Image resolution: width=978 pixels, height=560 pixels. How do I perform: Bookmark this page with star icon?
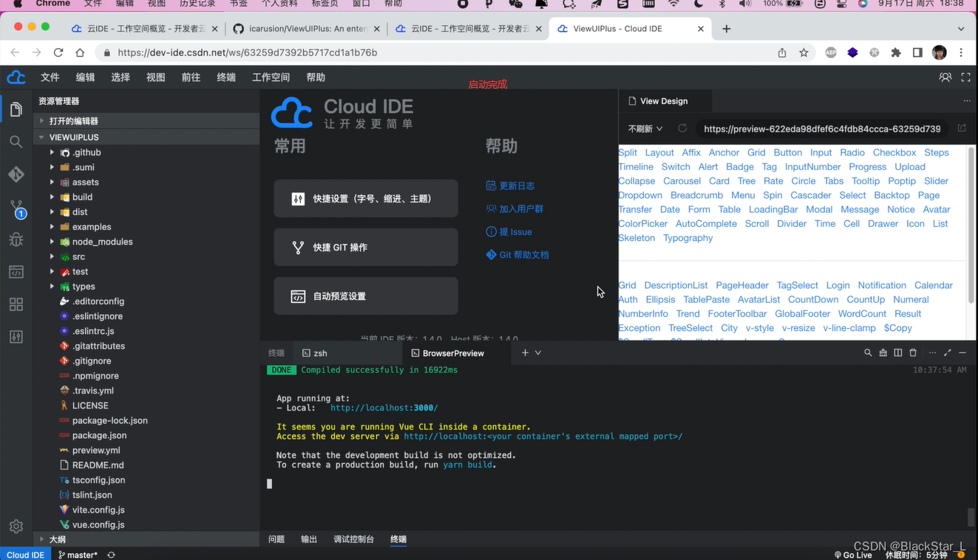coord(804,52)
